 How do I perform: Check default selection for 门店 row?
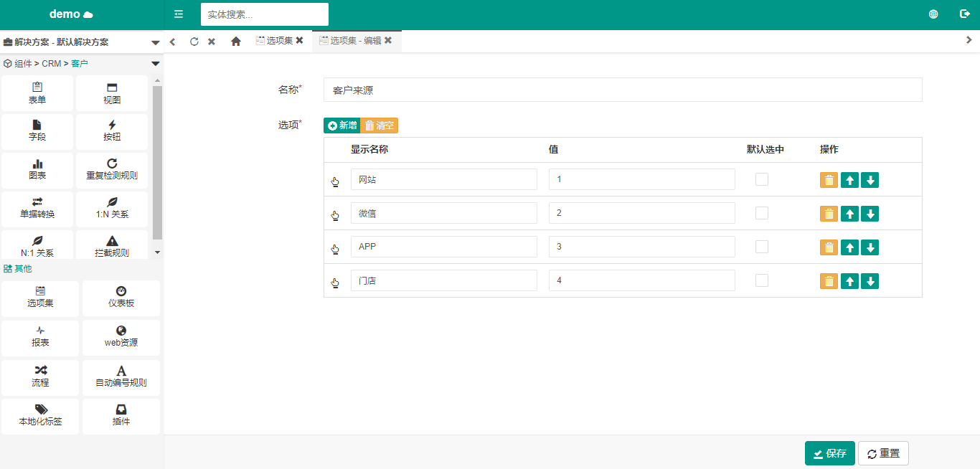tap(762, 280)
